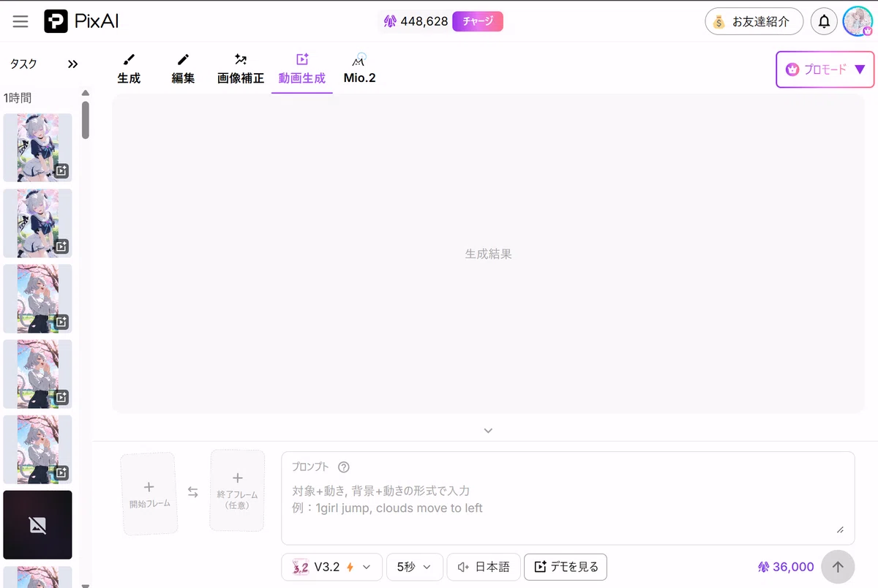878x588 pixels.
Task: Open the プロンプト help question mark
Action: (x=344, y=467)
